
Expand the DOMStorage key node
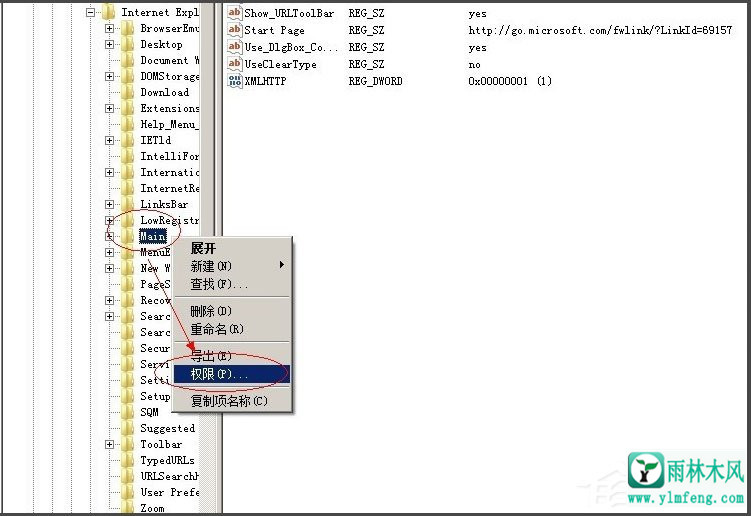109,77
